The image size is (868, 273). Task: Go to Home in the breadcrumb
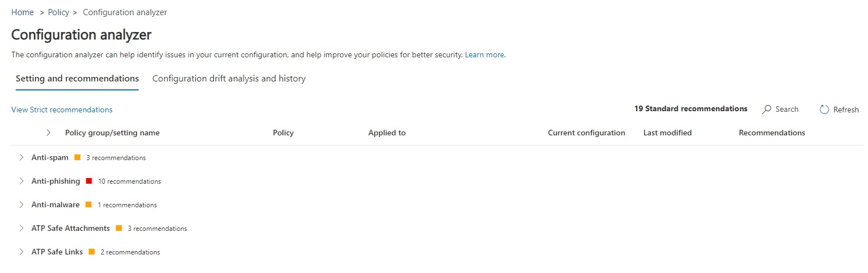click(x=22, y=12)
